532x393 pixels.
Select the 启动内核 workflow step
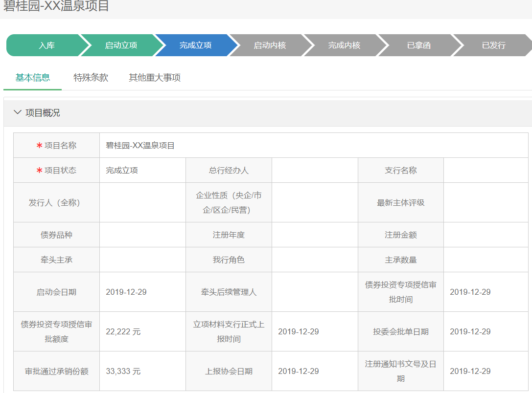point(270,45)
